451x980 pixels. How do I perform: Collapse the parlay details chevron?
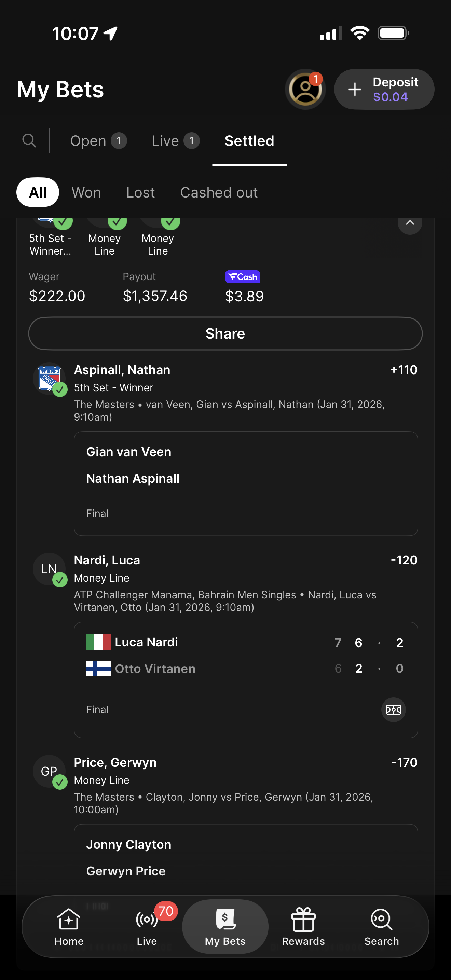click(x=410, y=223)
